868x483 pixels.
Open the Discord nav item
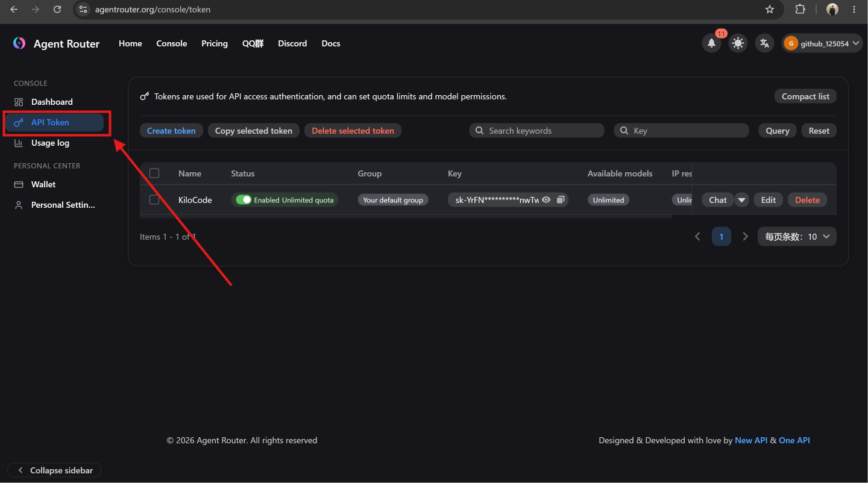coord(292,43)
